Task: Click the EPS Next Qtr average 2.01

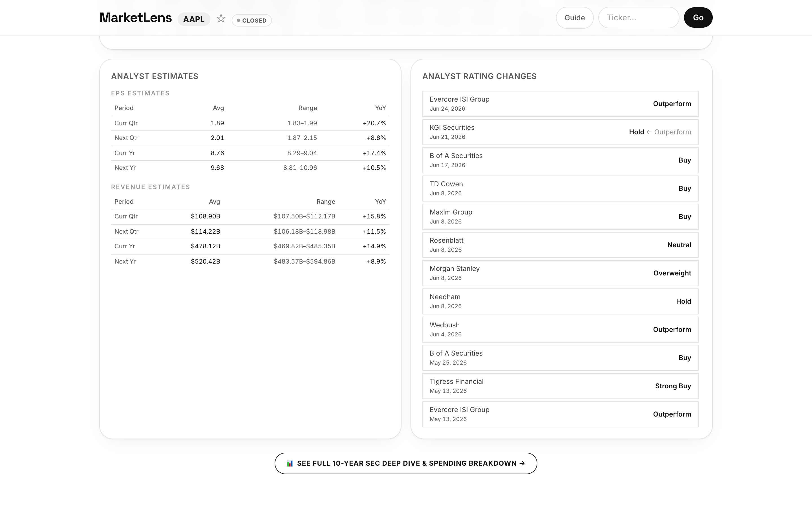Action: pyautogui.click(x=217, y=138)
